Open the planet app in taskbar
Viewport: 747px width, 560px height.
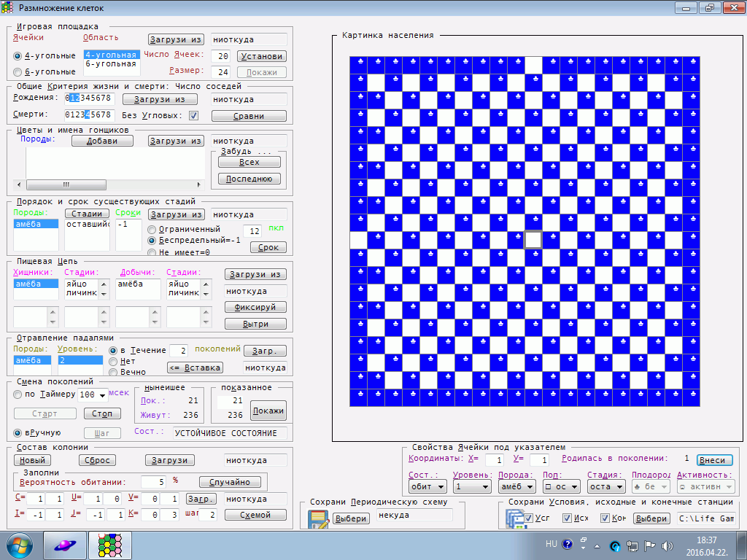[64, 545]
